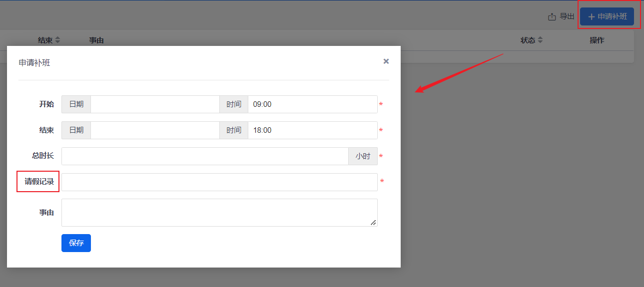The width and height of the screenshot is (644, 287).
Task: Click the 小时 unit addon label
Action: [363, 156]
